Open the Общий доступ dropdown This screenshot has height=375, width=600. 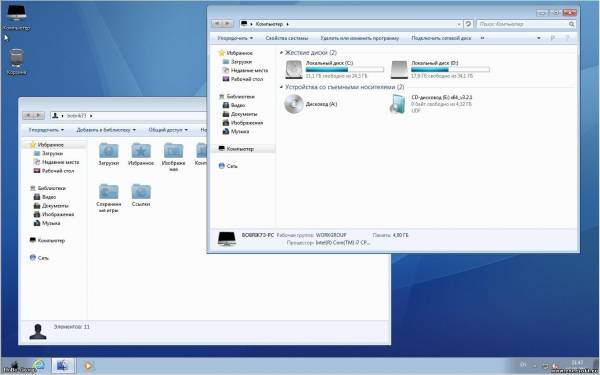coord(168,130)
